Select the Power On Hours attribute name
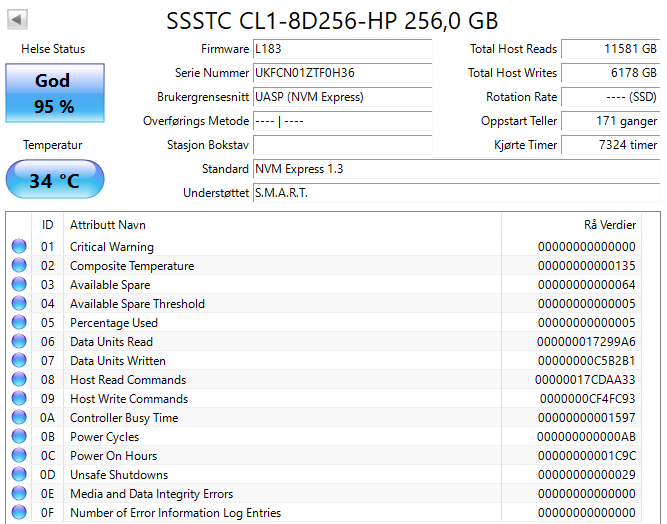This screenshot has width=667, height=524. pyautogui.click(x=114, y=456)
